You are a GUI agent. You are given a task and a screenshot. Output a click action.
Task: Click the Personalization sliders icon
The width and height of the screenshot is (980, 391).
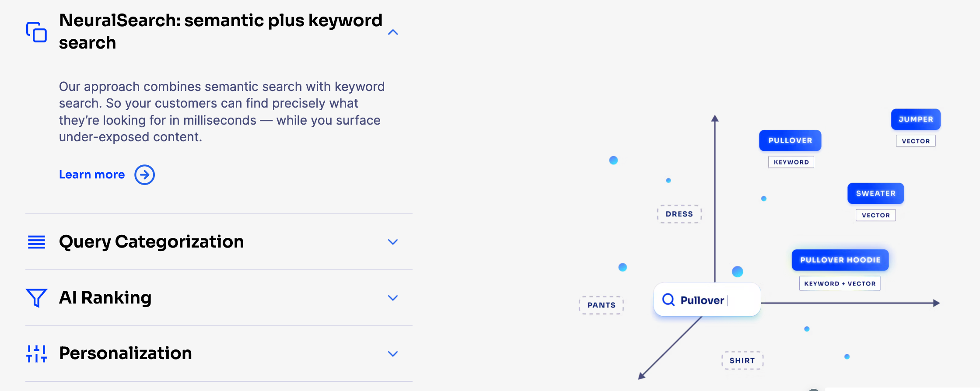36,353
